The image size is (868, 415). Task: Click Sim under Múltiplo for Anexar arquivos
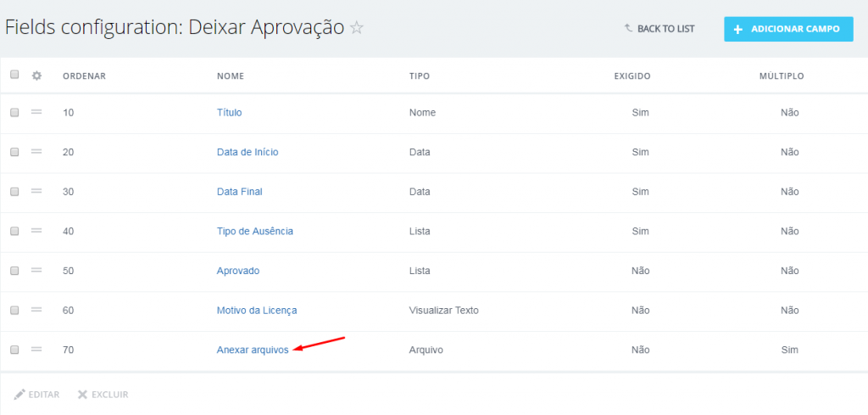coord(790,351)
